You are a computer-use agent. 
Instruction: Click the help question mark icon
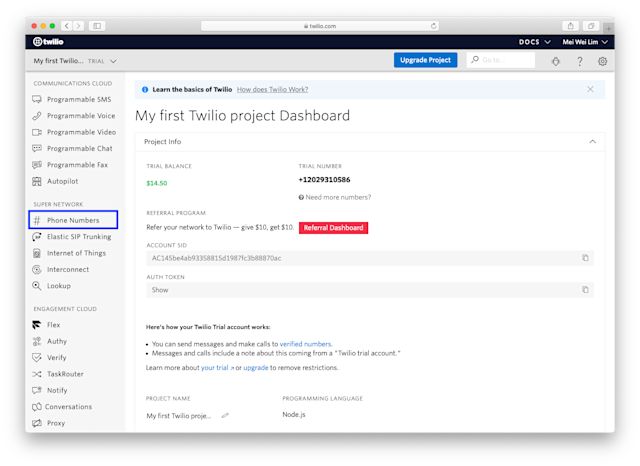(580, 61)
